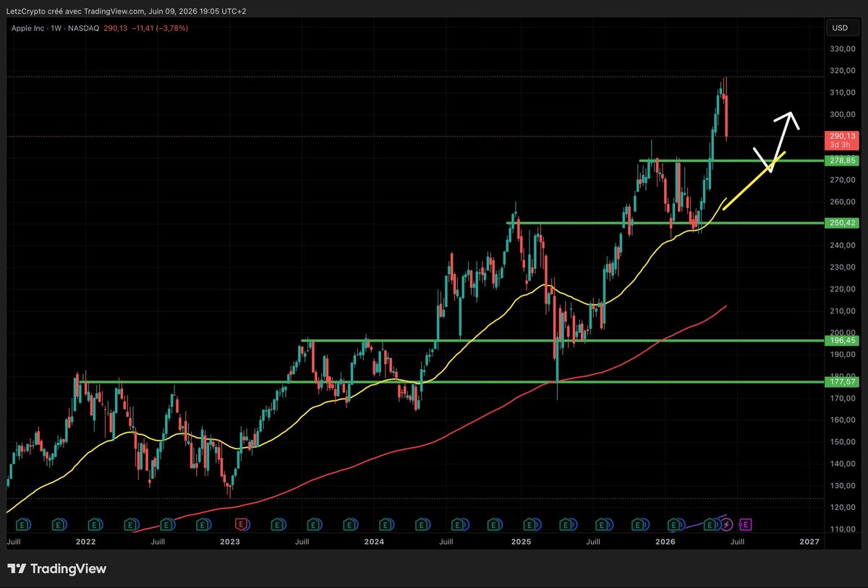Click the 2022 label on time axis
Viewport: 868px width, 588px height.
85,542
